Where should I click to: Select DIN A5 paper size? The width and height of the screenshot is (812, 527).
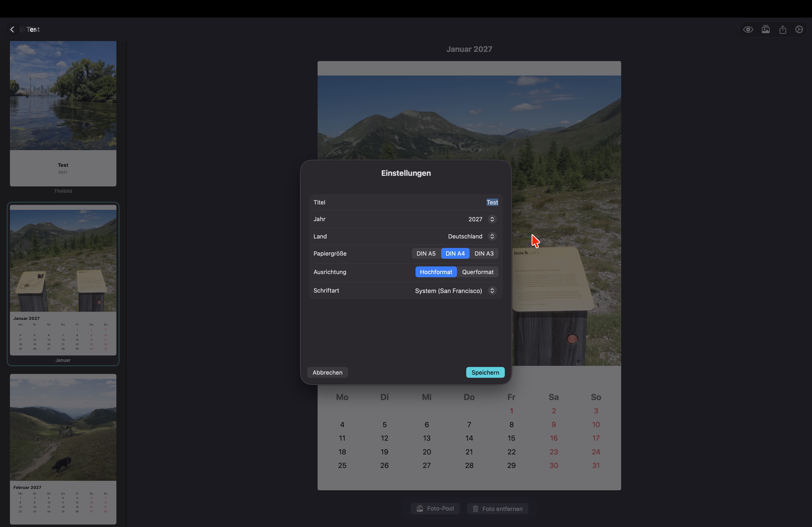click(x=426, y=253)
